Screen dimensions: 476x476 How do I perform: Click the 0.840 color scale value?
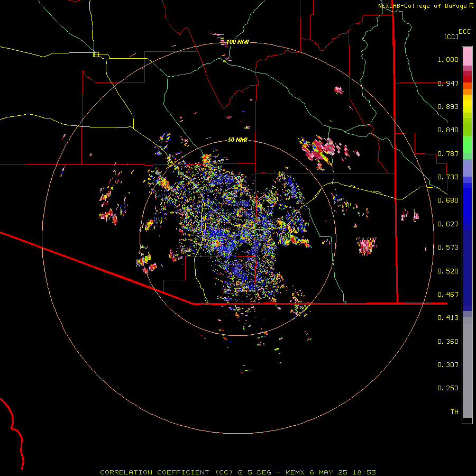point(448,130)
